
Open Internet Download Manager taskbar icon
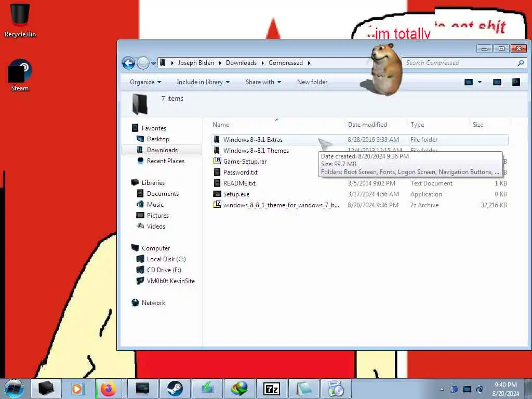click(240, 389)
